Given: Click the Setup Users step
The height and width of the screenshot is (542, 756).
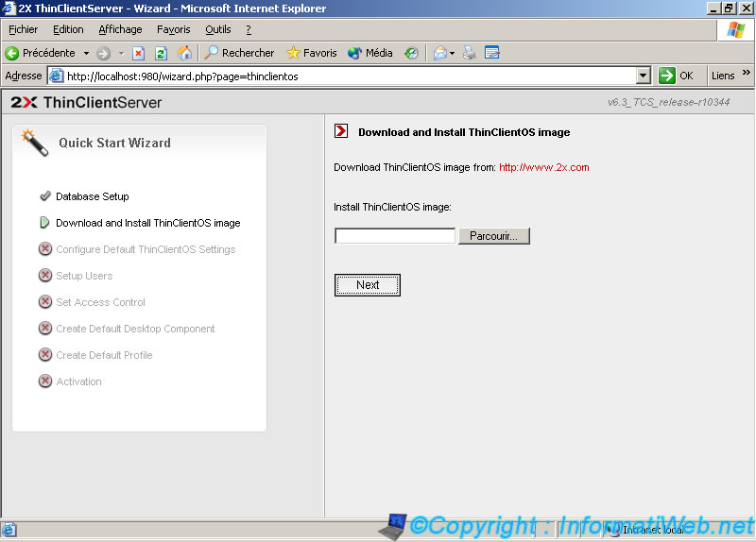Looking at the screenshot, I should click(x=84, y=276).
